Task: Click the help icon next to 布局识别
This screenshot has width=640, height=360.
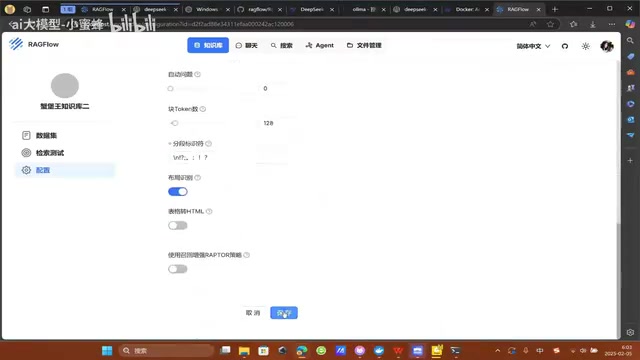Action: point(198,178)
